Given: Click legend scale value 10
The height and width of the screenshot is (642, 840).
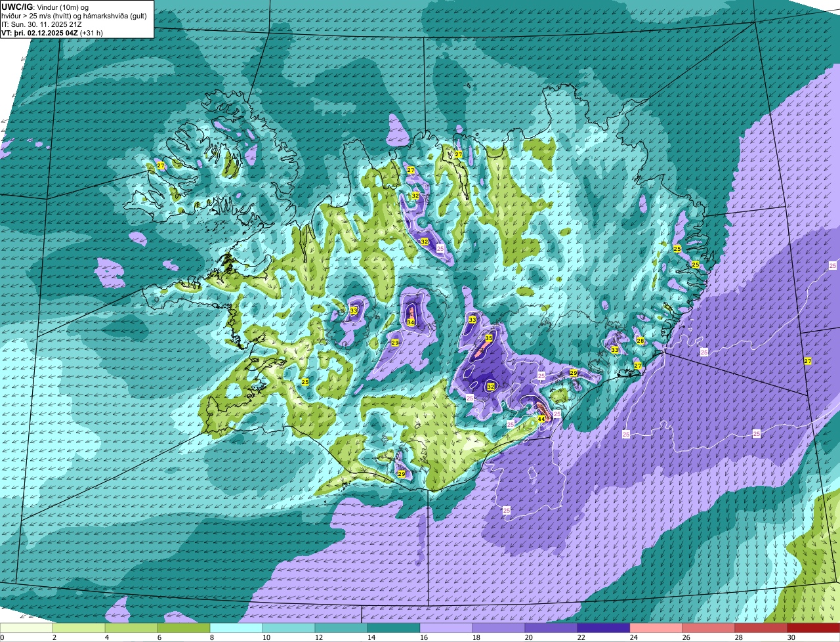Looking at the screenshot, I should tap(266, 637).
